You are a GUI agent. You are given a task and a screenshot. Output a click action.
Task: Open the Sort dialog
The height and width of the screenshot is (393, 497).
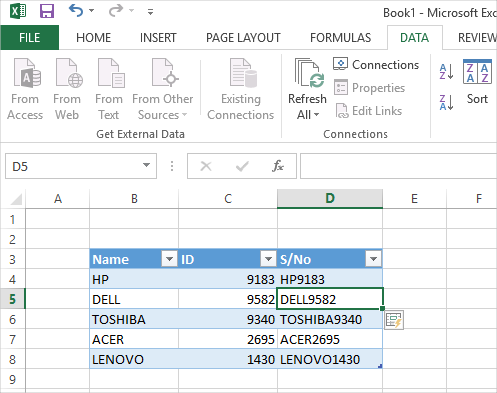point(477,82)
